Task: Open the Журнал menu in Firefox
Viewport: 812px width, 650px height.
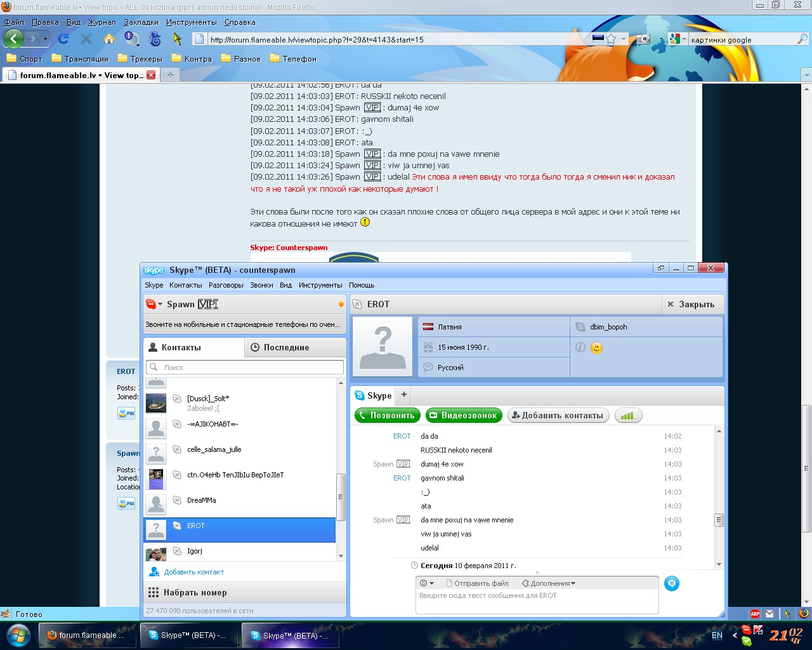Action: click(x=102, y=22)
